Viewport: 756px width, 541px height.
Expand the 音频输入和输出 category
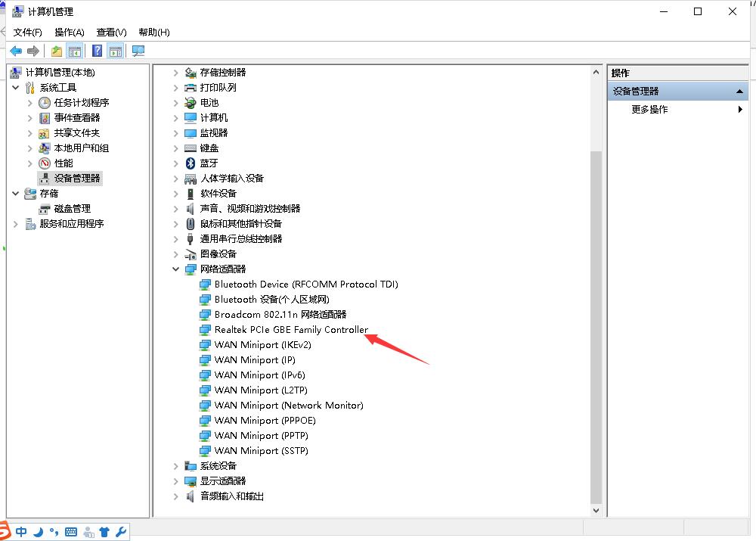pos(175,496)
